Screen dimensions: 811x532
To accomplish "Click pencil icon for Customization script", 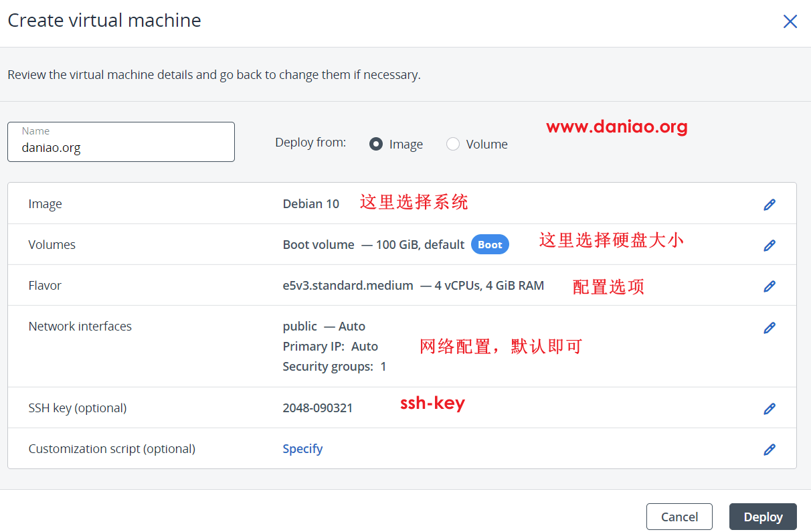I will click(770, 449).
